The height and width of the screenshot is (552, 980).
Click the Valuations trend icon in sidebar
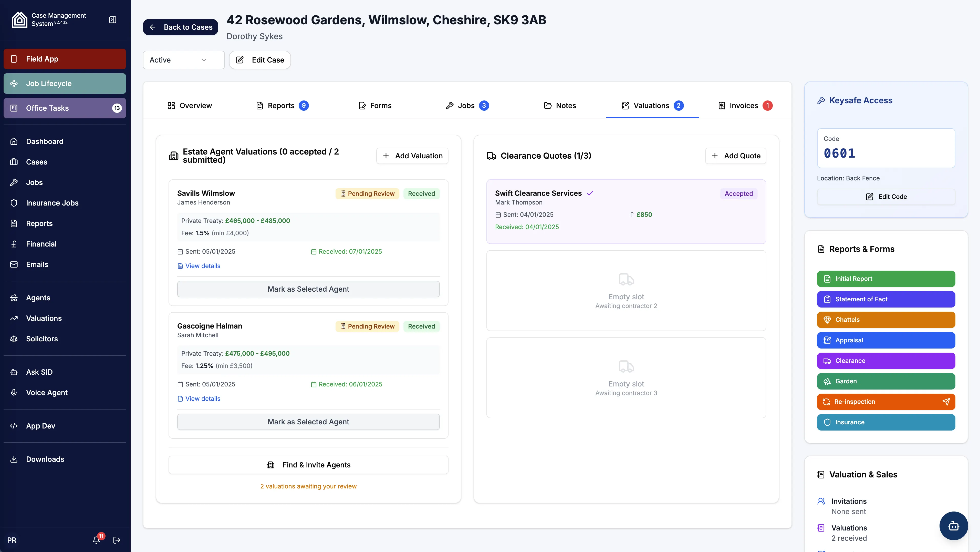click(x=14, y=318)
